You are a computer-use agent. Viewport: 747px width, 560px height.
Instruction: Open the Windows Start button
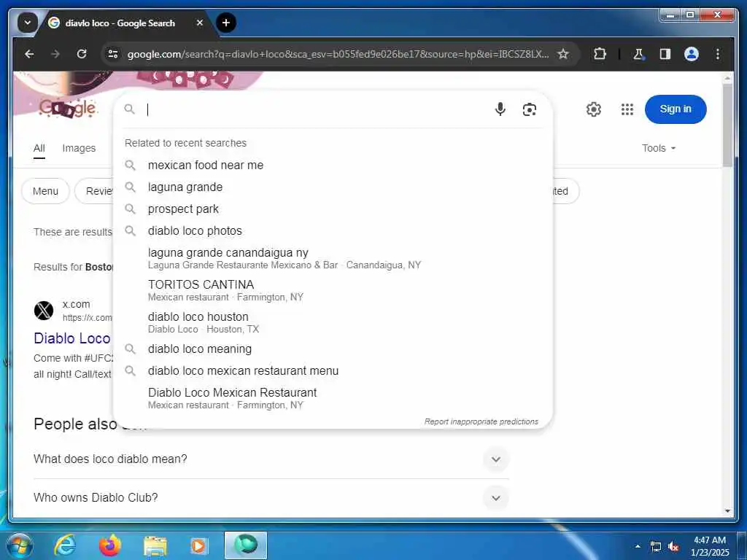tap(19, 545)
